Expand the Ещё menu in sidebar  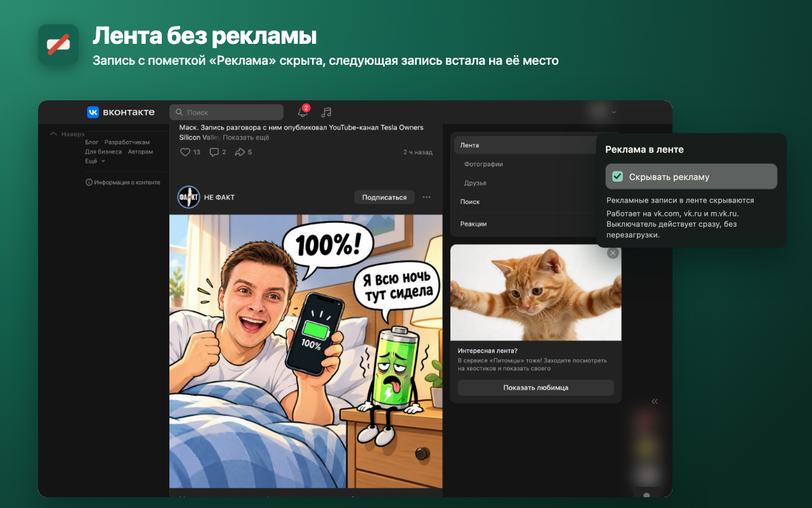[x=95, y=161]
